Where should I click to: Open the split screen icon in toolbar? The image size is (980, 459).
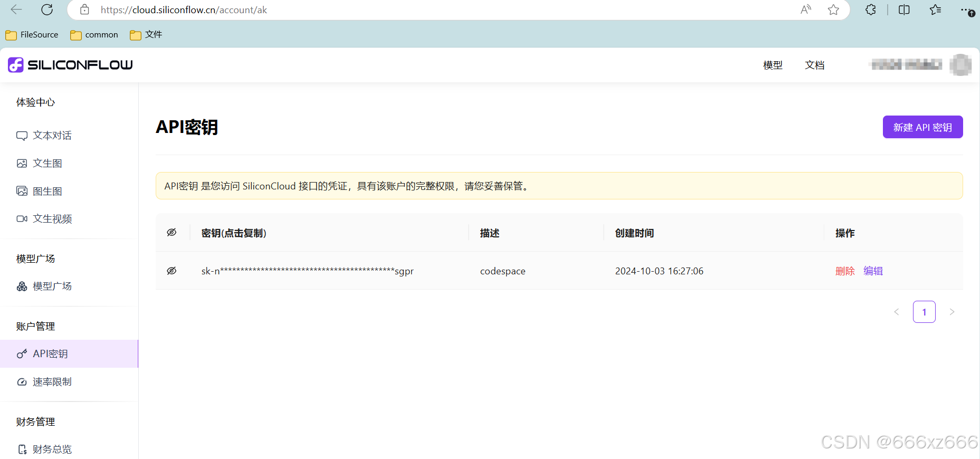click(x=904, y=9)
